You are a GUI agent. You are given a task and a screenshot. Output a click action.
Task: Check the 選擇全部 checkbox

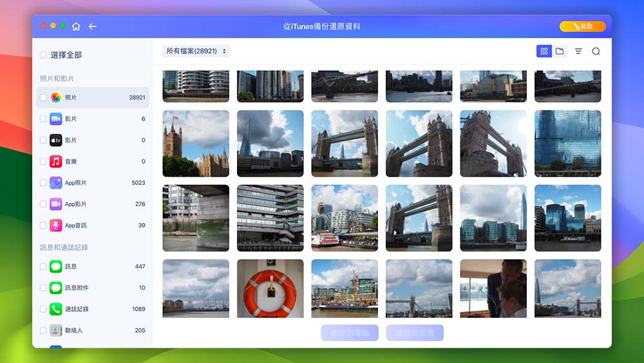click(x=43, y=55)
